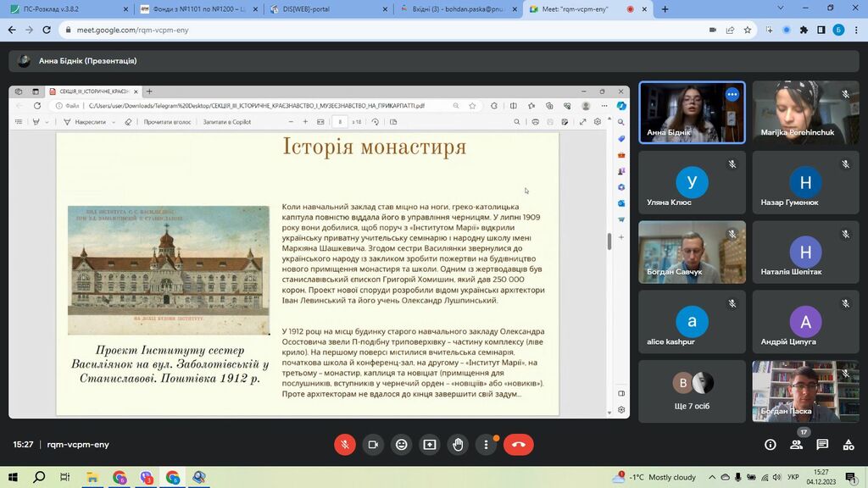Show the participants list panel
868x488 pixels.
[x=796, y=445]
